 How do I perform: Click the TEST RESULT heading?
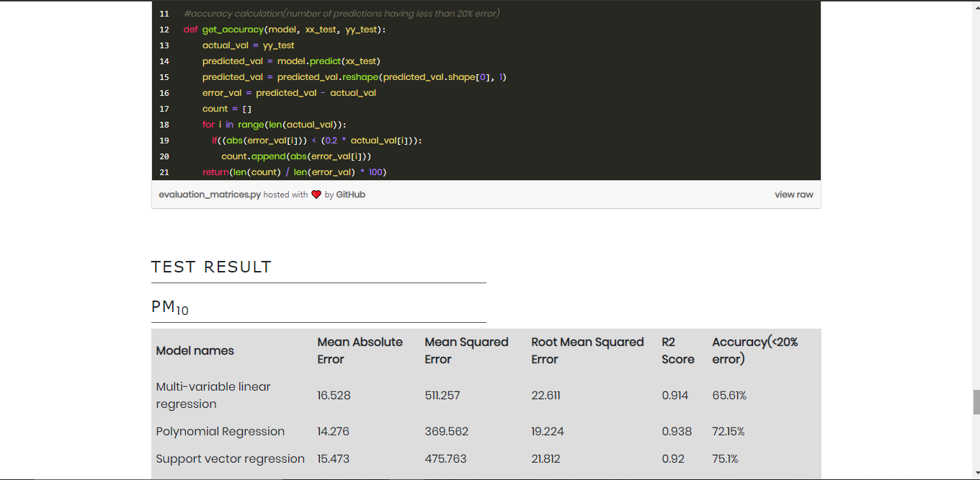[x=211, y=267]
